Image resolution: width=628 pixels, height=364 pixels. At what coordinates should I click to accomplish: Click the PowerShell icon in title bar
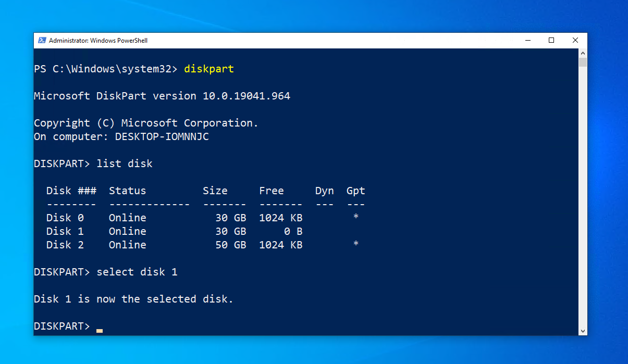pyautogui.click(x=42, y=41)
